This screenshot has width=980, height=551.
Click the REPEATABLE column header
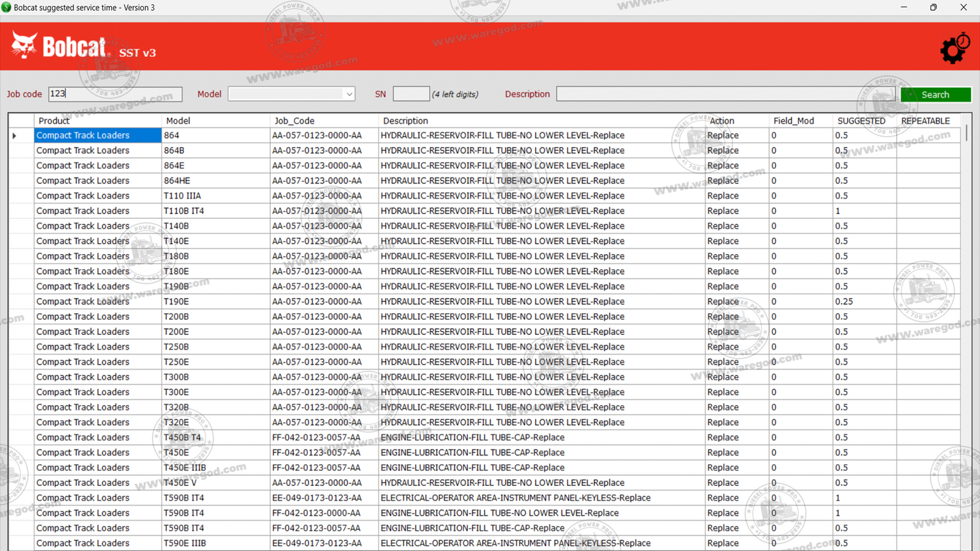pos(925,121)
